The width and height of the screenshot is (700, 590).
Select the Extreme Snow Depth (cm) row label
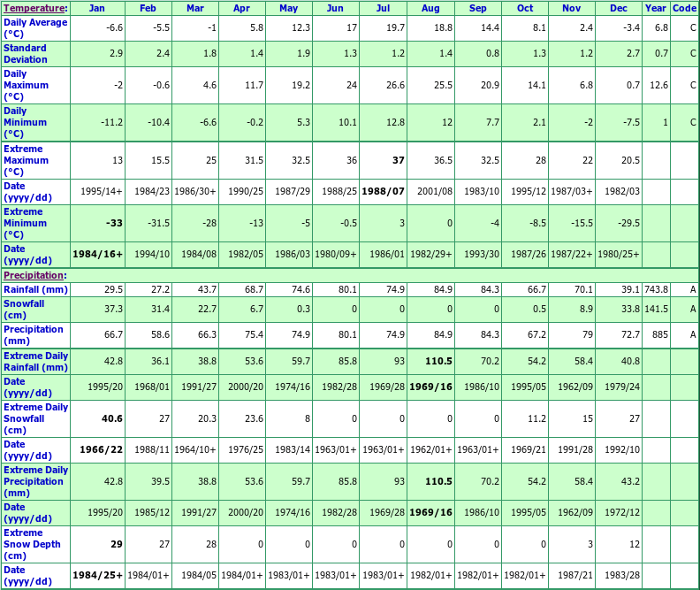coord(32,544)
